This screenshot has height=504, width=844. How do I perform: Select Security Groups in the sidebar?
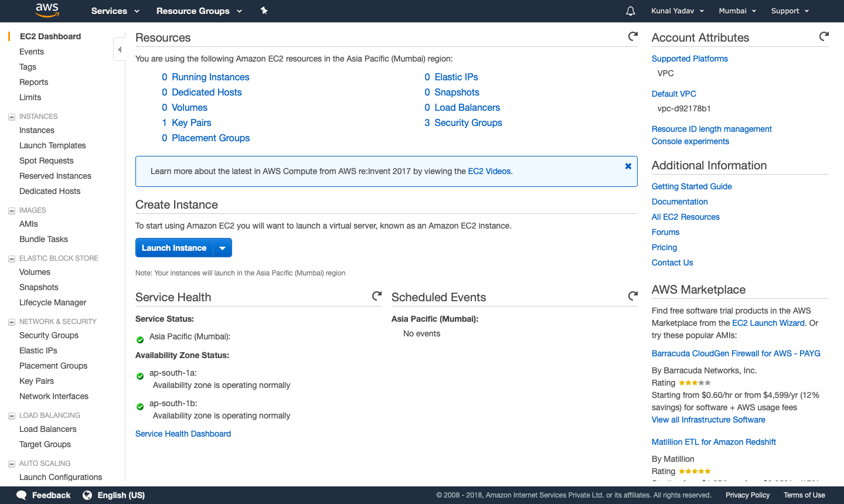49,335
